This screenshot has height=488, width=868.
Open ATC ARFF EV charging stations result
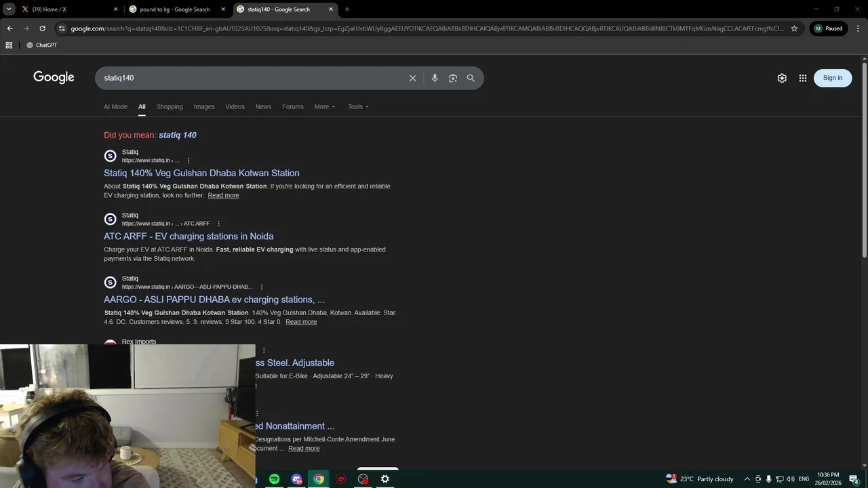coord(189,237)
